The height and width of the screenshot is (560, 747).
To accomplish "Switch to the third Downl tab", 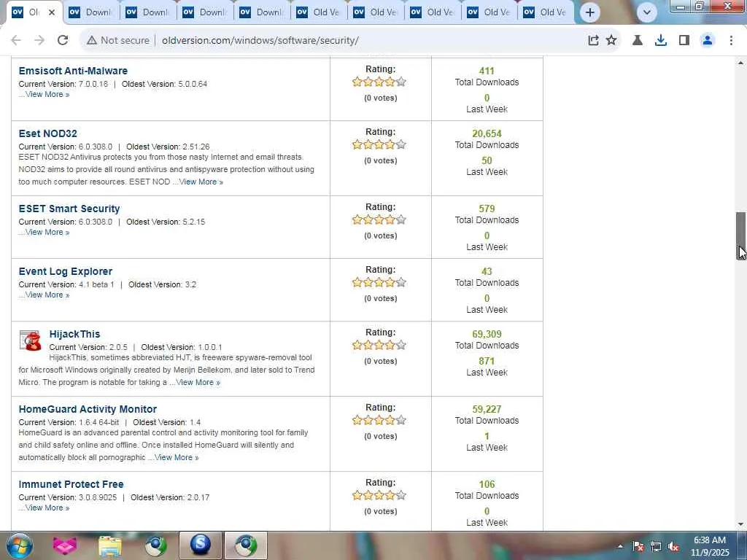I will coord(147,12).
